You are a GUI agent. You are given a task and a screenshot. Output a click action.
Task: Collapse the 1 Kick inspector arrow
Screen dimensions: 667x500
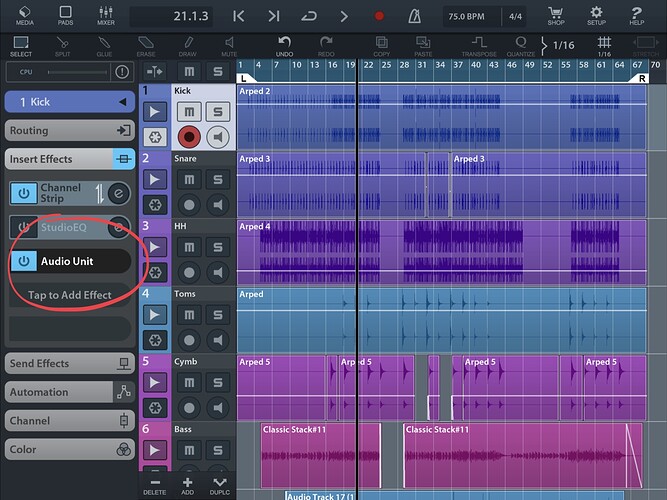(x=123, y=102)
